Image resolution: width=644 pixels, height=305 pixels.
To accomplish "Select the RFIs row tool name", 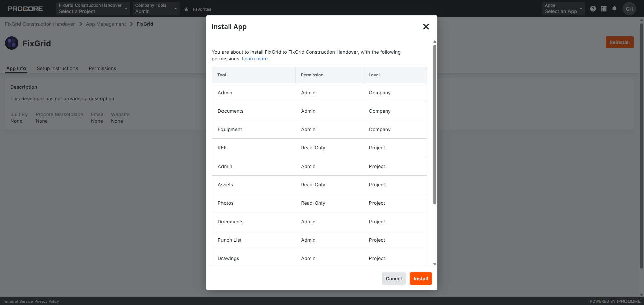I will click(x=222, y=148).
